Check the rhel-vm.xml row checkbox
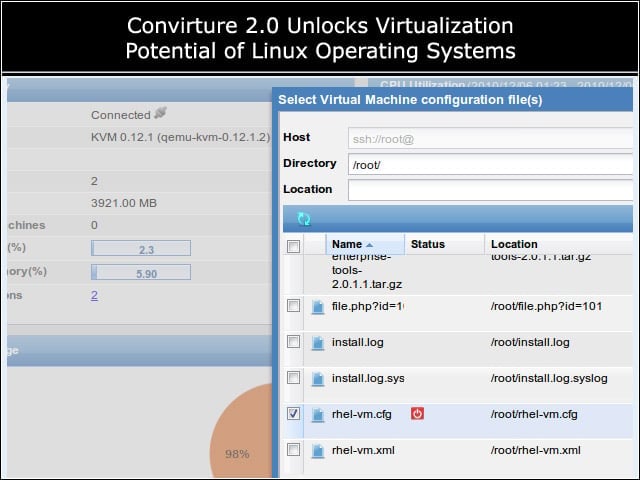The height and width of the screenshot is (480, 640). point(293,449)
